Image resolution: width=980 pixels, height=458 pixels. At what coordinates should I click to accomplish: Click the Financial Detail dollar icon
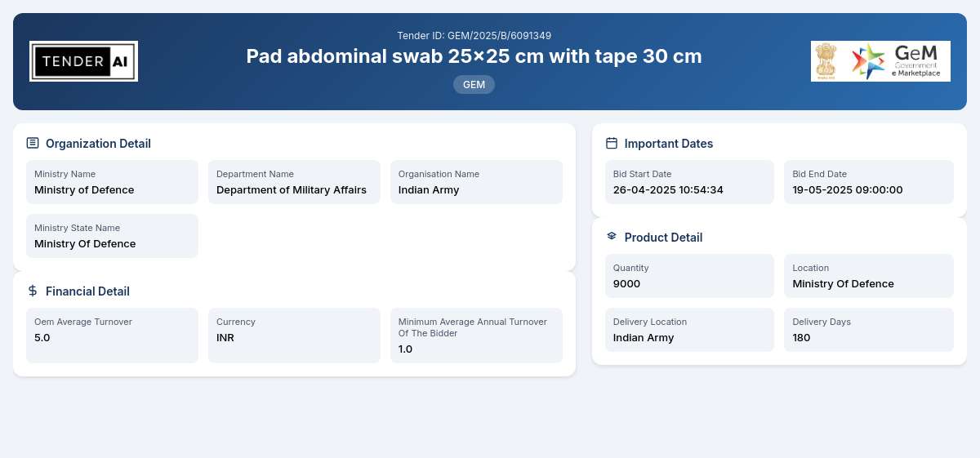pyautogui.click(x=33, y=291)
